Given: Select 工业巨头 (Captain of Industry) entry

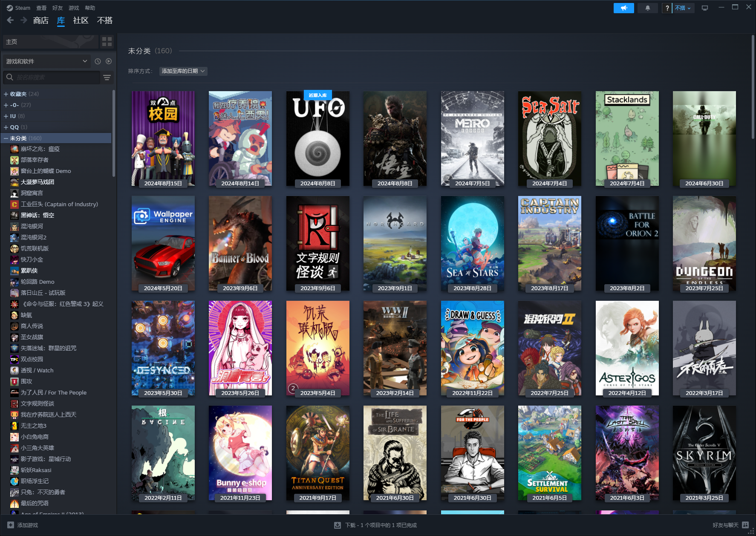Looking at the screenshot, I should point(57,204).
